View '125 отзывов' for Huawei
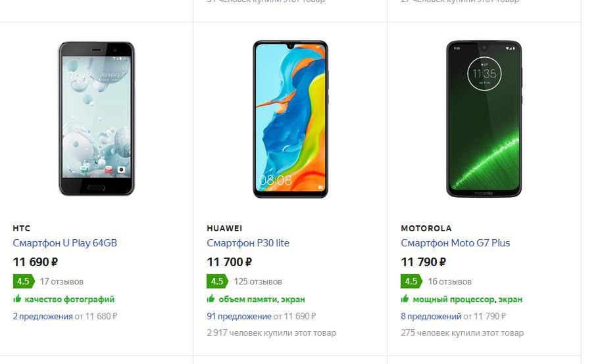Screen dimensions: 600x364 point(258,282)
